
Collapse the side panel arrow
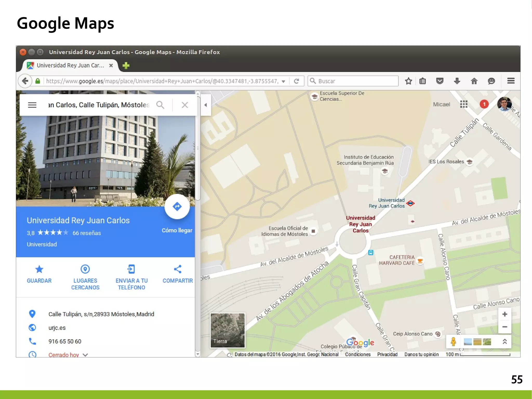pyautogui.click(x=205, y=105)
